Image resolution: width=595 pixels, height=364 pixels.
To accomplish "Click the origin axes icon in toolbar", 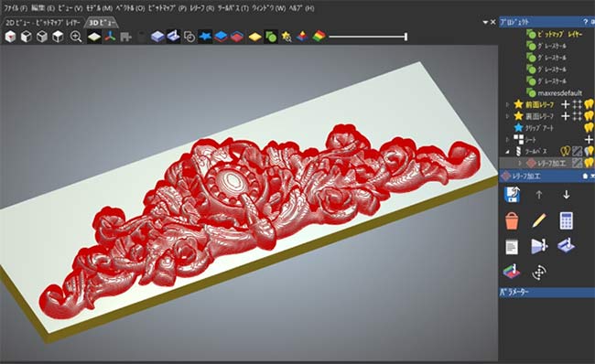I will click(x=110, y=37).
